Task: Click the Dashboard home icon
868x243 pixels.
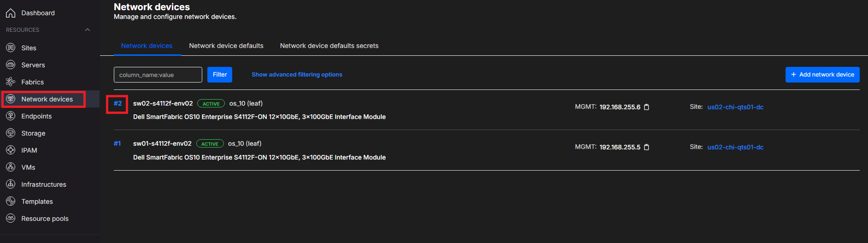Action: (x=11, y=13)
